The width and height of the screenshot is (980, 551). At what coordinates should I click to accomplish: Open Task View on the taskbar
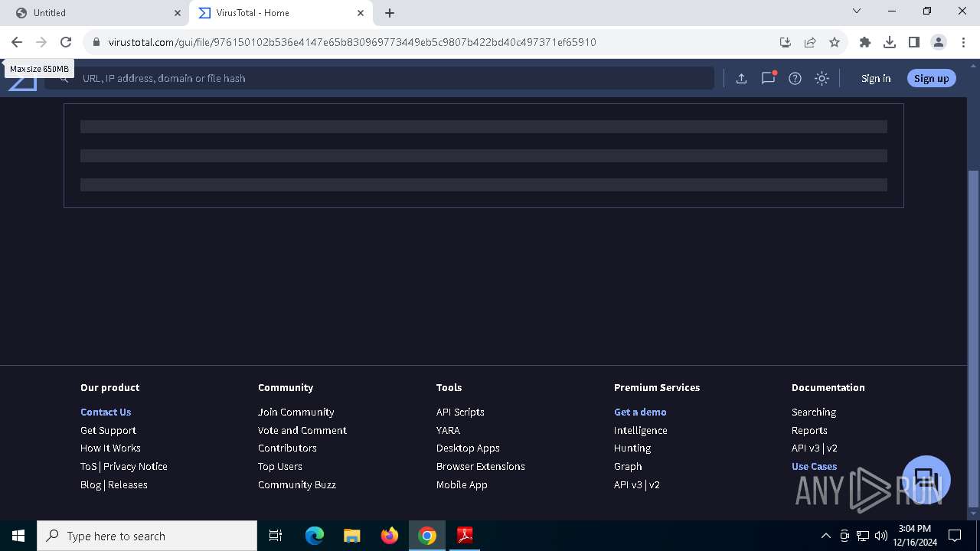click(276, 536)
